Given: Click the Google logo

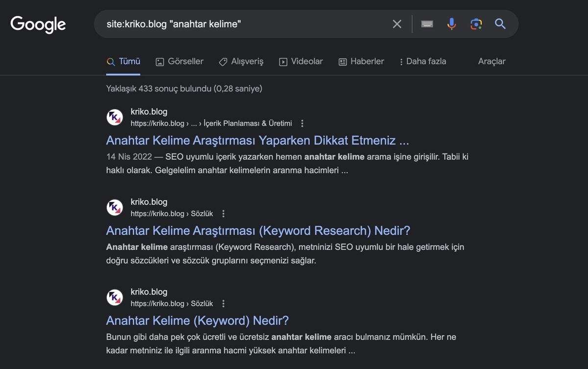Looking at the screenshot, I should click(38, 24).
